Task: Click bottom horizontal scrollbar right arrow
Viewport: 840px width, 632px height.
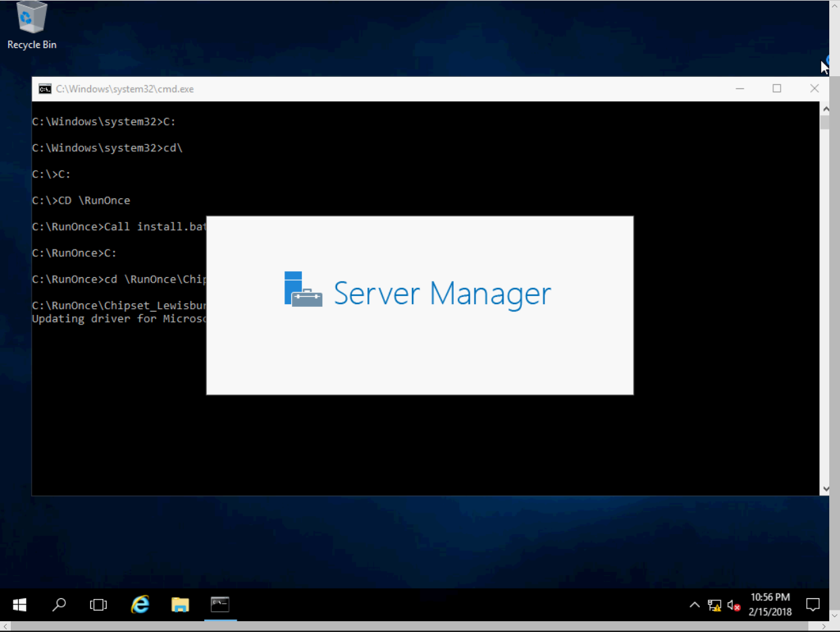Action: point(824,627)
